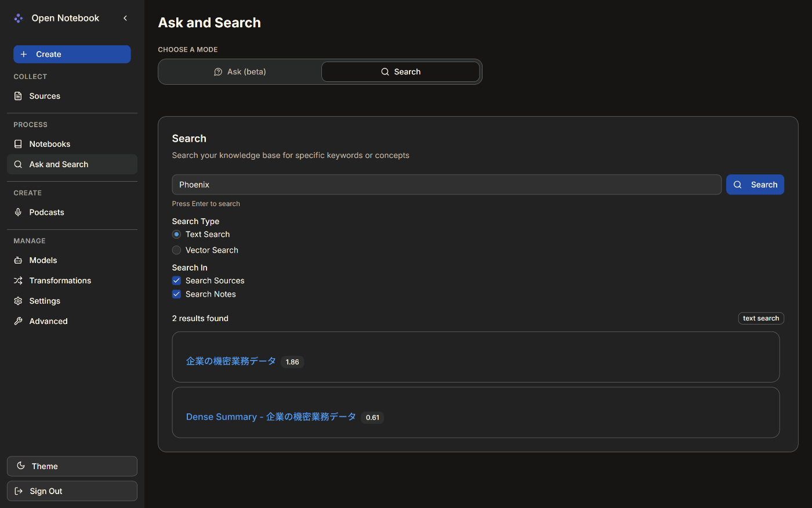812x508 pixels.
Task: Click the Podcasts microphone icon
Action: point(18,212)
